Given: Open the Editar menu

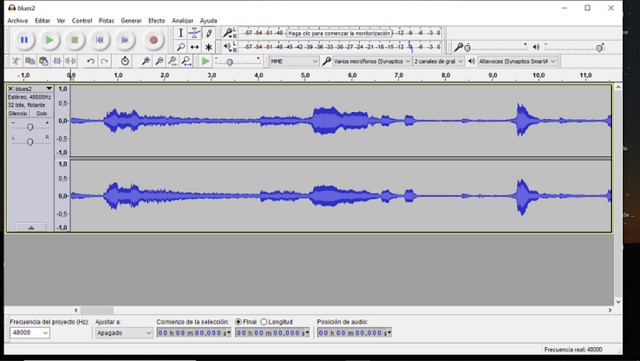Looking at the screenshot, I should point(42,20).
